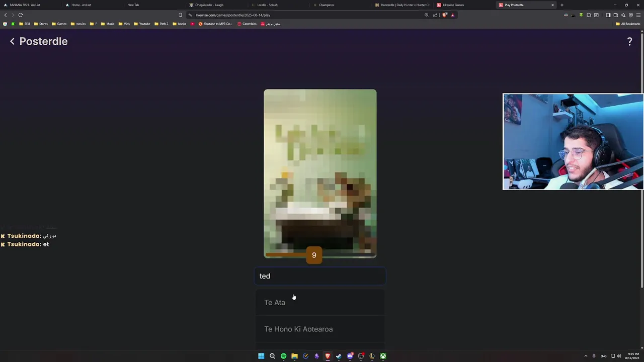Open Steam from the taskbar

click(339, 356)
